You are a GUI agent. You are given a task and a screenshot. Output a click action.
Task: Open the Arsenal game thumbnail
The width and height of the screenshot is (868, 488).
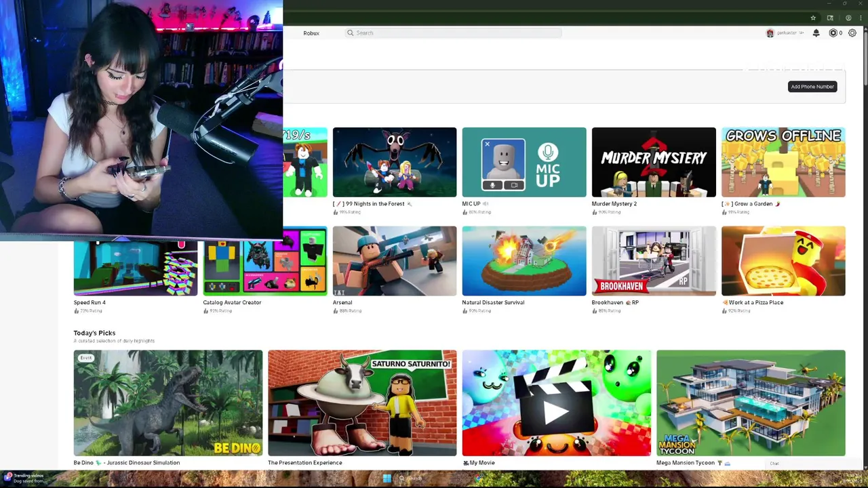[395, 261]
